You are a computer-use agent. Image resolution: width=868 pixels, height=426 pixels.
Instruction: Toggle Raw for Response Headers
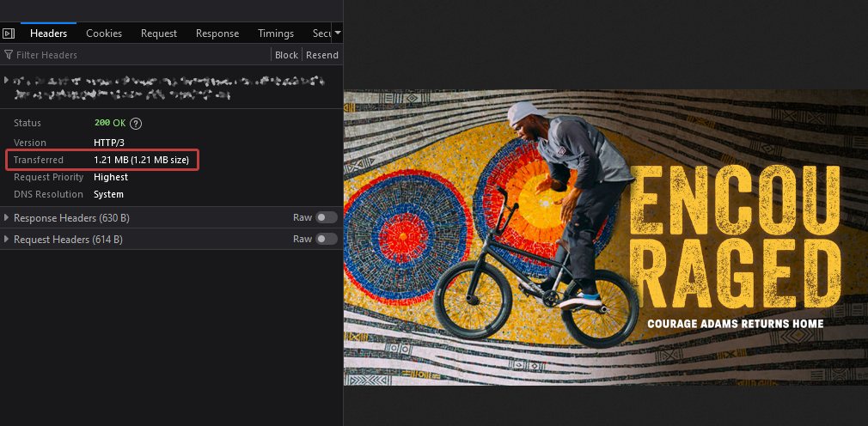pos(326,217)
